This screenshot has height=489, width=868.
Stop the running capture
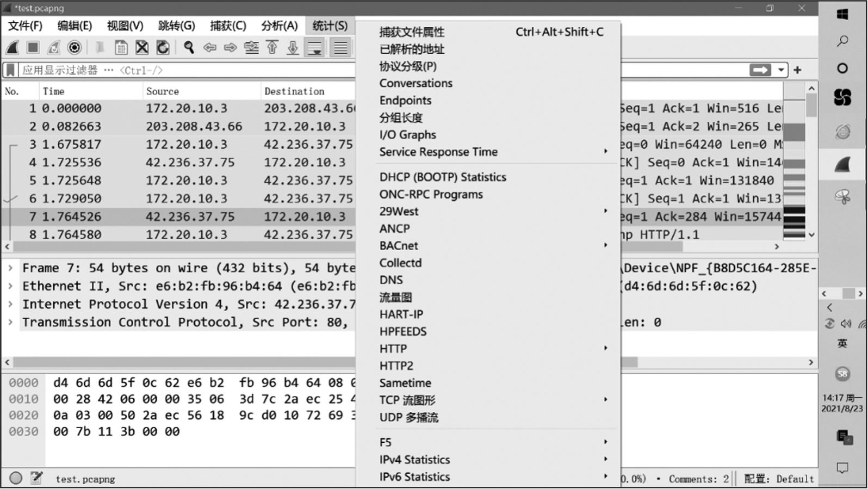coord(33,48)
